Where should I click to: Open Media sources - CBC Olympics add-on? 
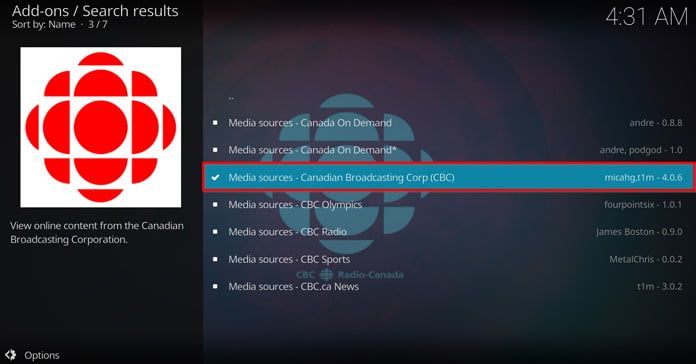click(x=449, y=205)
